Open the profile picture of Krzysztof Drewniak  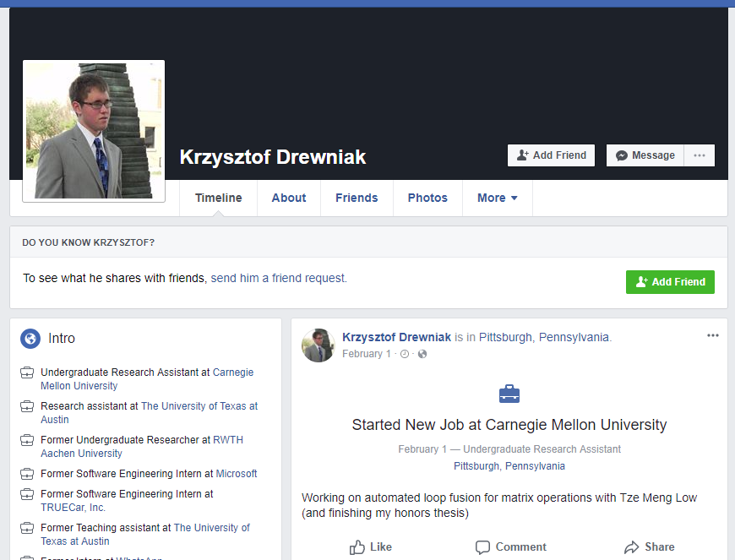click(x=94, y=131)
